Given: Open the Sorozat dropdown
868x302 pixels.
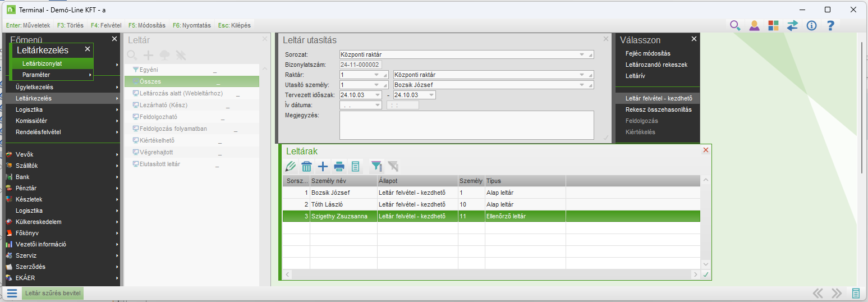Looking at the screenshot, I should click(582, 54).
